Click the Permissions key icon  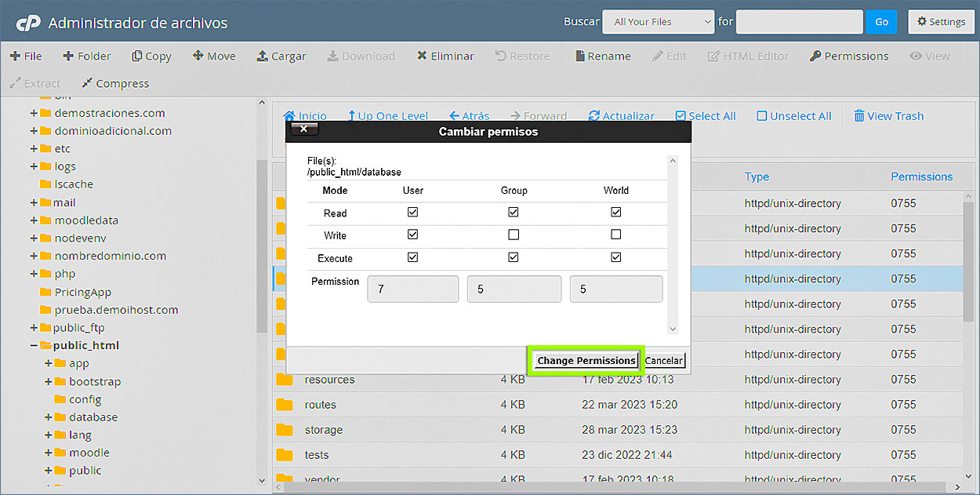815,56
